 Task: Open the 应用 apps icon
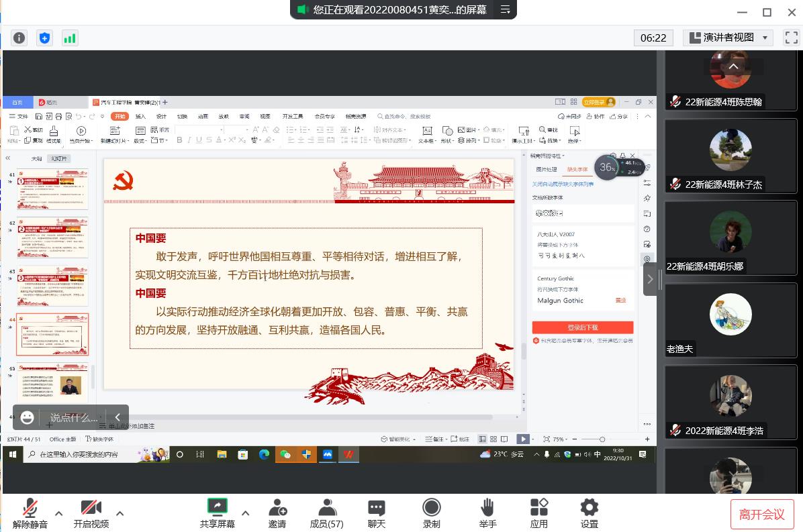(x=539, y=513)
